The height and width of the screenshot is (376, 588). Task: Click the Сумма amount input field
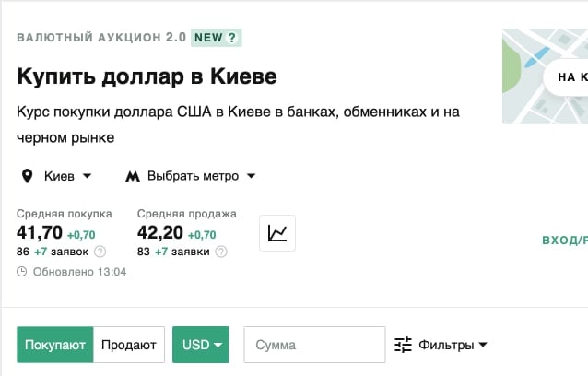(x=313, y=345)
